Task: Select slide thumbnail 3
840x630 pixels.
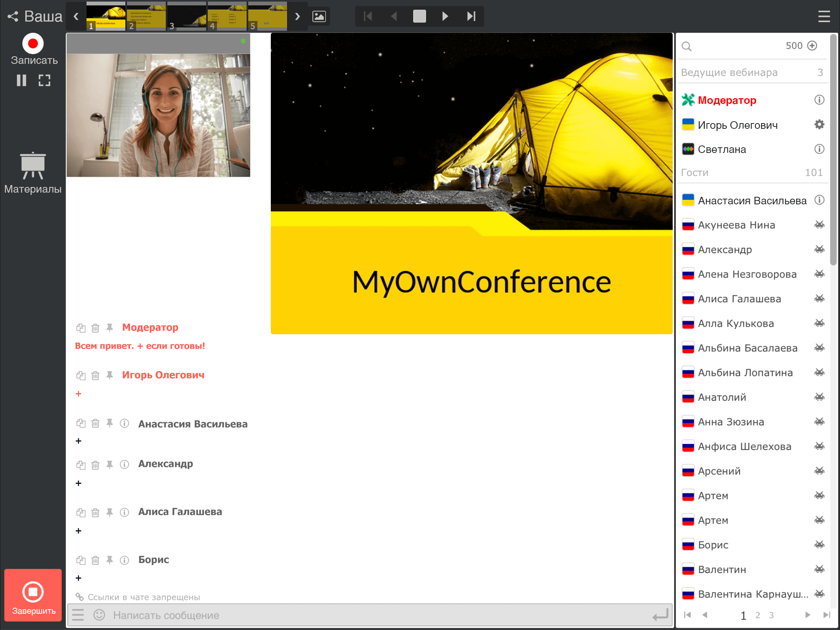Action: click(187, 16)
